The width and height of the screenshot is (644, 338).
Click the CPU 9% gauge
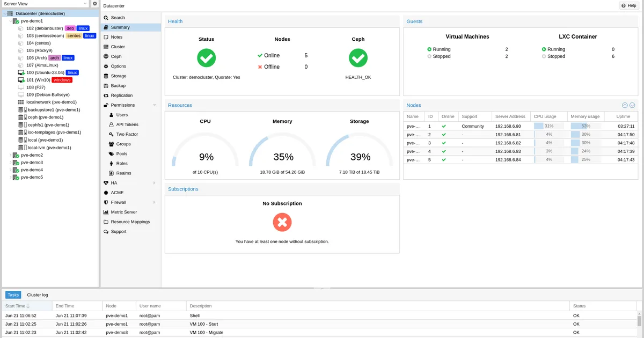(206, 150)
